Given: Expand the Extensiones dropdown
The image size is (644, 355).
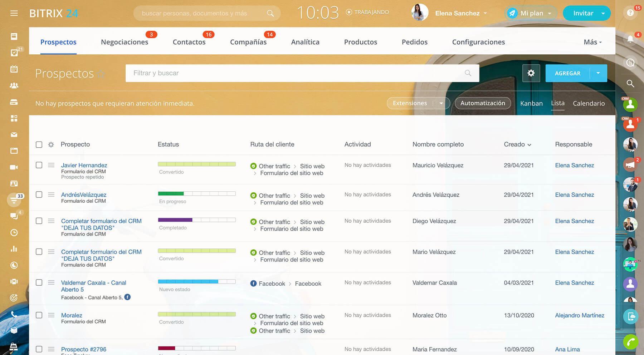Looking at the screenshot, I should (441, 103).
